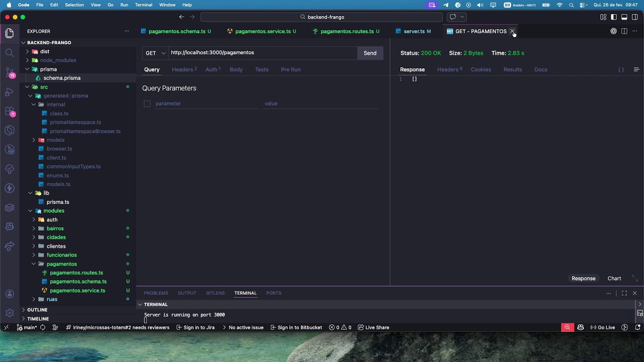Toggle the query parameter checkbox
The height and width of the screenshot is (362, 644).
147,104
